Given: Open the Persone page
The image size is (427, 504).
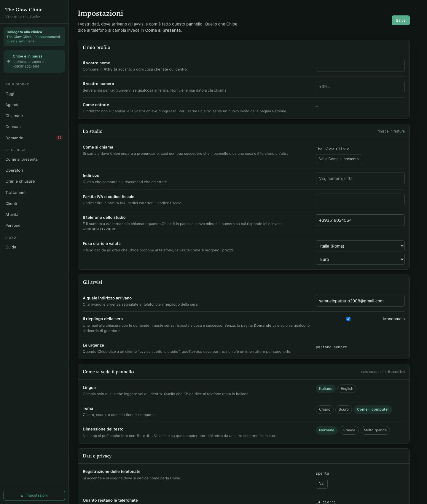Looking at the screenshot, I should [x=34, y=225].
